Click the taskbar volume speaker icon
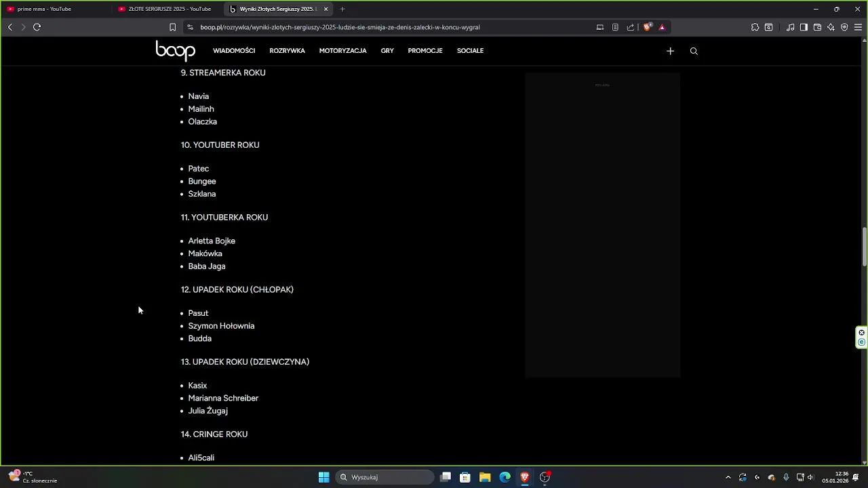 tap(810, 477)
